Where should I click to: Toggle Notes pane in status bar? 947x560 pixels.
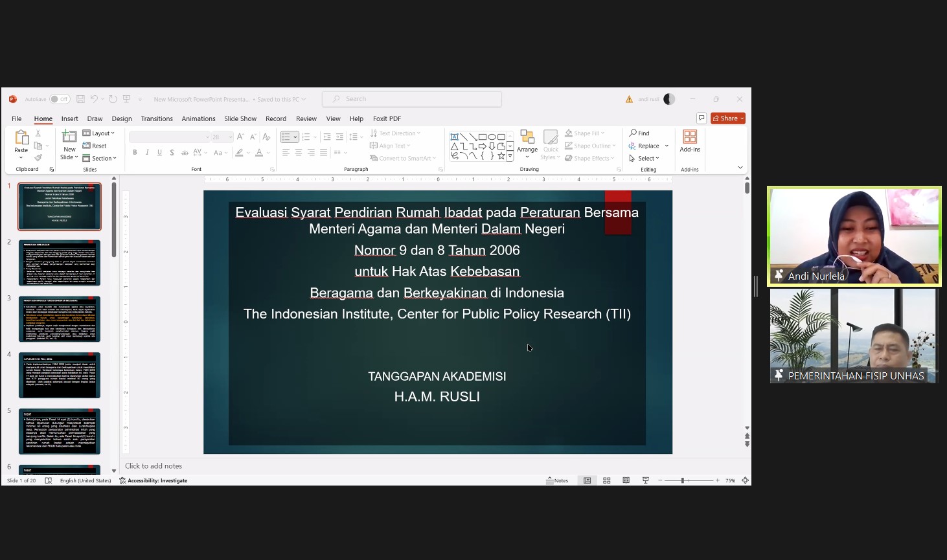pyautogui.click(x=557, y=480)
